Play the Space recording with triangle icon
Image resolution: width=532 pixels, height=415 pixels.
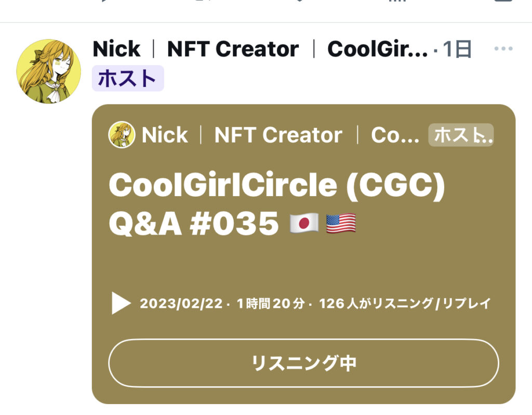tap(121, 303)
